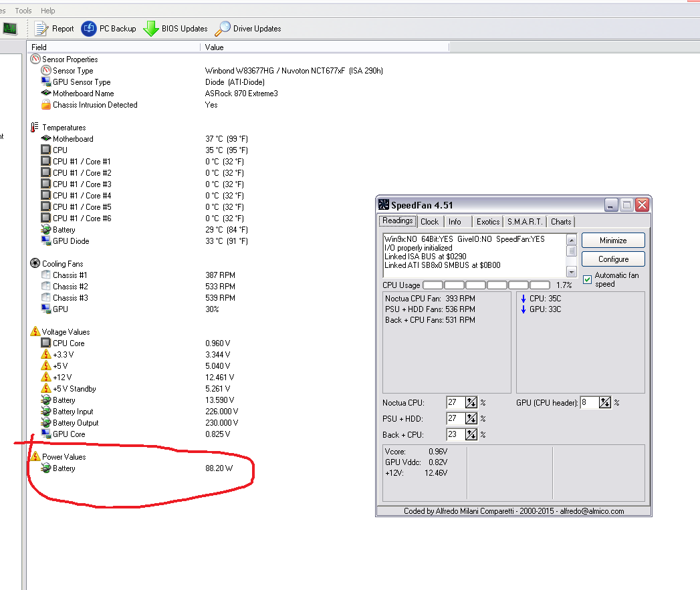Viewport: 700px width, 590px height.
Task: Switch to the Clock tab in SpeedFan
Action: click(x=429, y=222)
